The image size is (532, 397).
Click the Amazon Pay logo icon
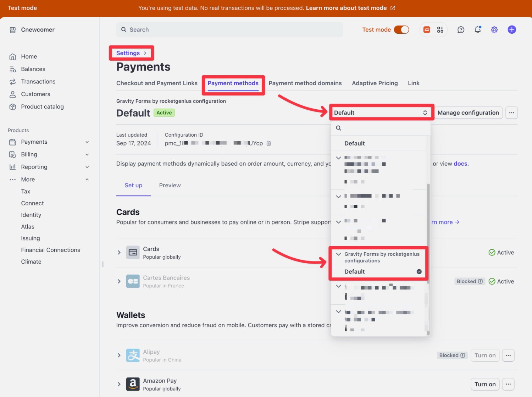pyautogui.click(x=133, y=384)
